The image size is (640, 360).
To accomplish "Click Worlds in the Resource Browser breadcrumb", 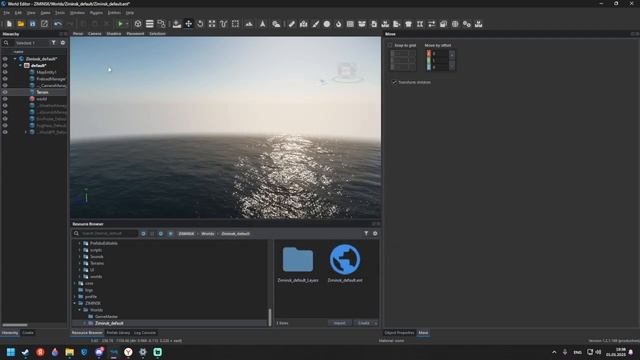I will 208,233.
